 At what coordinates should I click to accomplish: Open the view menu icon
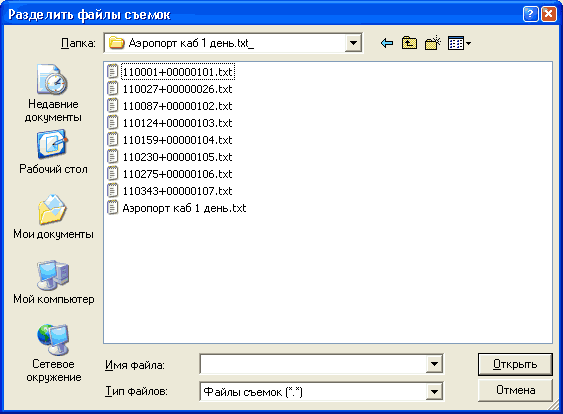click(x=459, y=43)
